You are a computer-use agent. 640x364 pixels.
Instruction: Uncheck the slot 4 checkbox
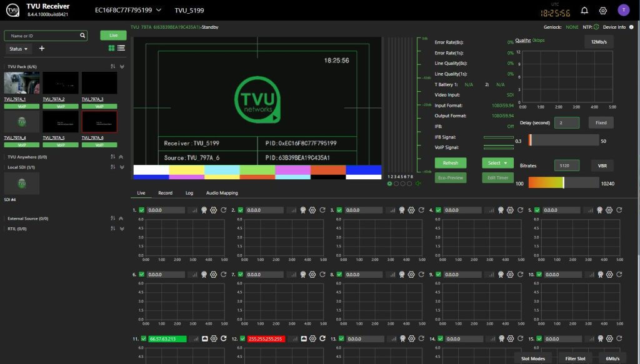438,210
